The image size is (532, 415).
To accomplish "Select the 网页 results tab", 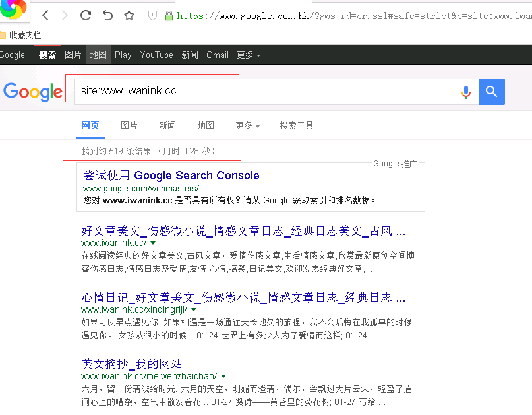I will coord(90,125).
